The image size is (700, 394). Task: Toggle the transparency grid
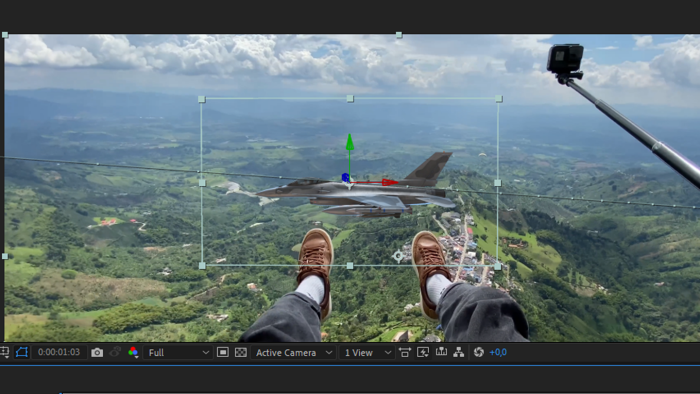(241, 352)
